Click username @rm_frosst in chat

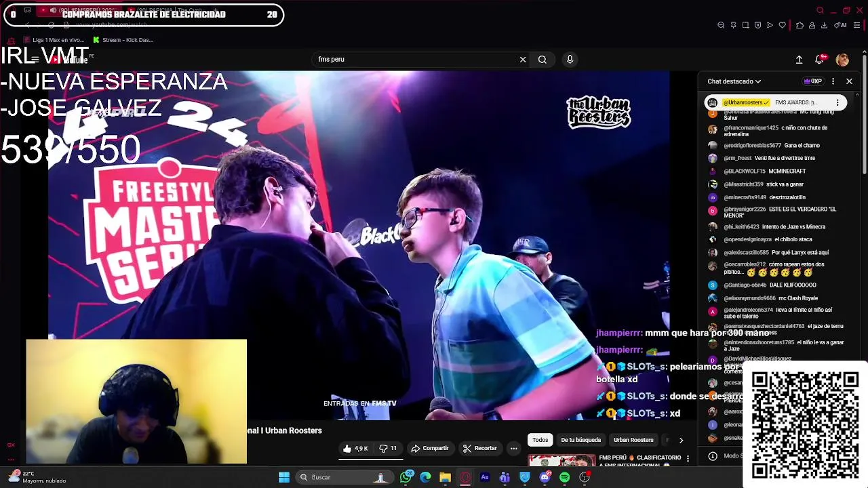[x=738, y=158]
